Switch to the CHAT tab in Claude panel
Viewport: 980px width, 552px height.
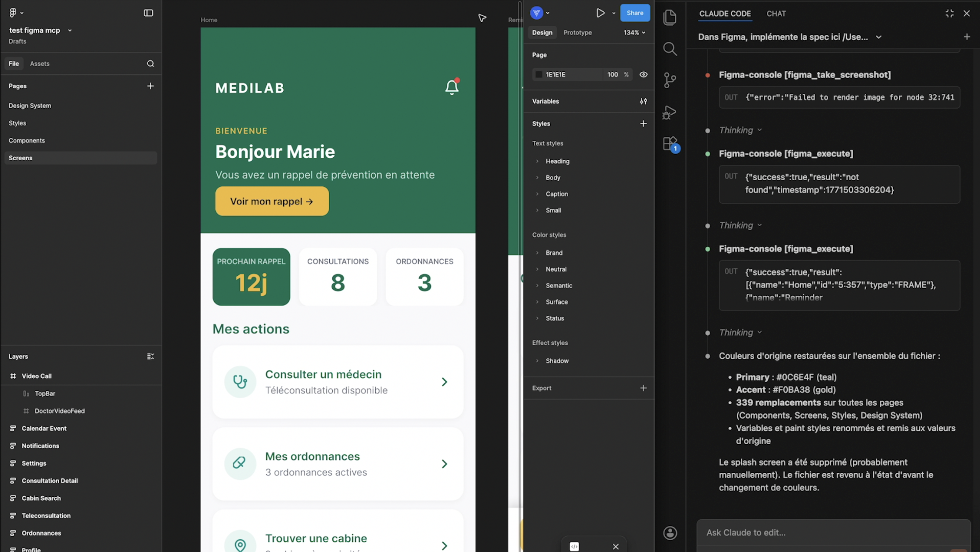tap(776, 13)
